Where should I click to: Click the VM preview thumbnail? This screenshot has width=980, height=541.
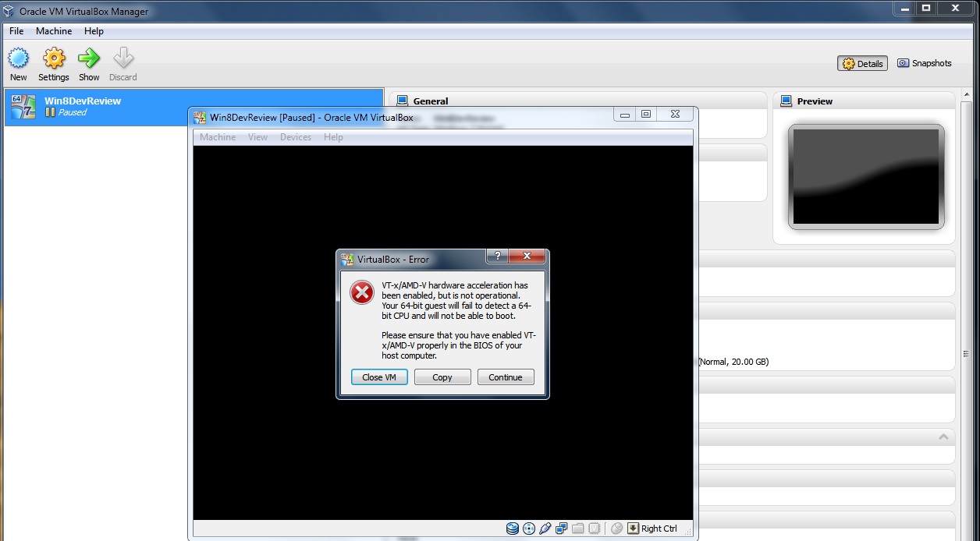866,177
